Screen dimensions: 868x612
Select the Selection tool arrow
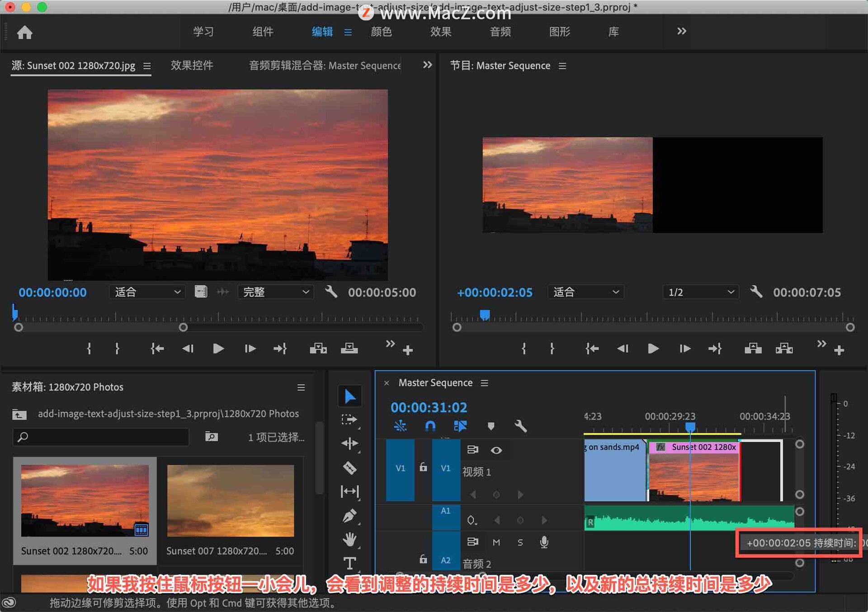[349, 396]
